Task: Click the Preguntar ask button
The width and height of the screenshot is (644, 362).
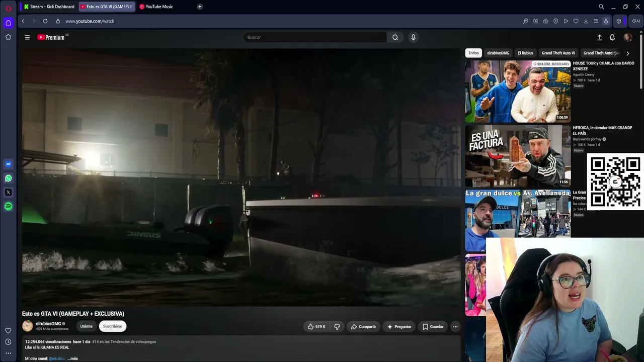Action: (399, 327)
